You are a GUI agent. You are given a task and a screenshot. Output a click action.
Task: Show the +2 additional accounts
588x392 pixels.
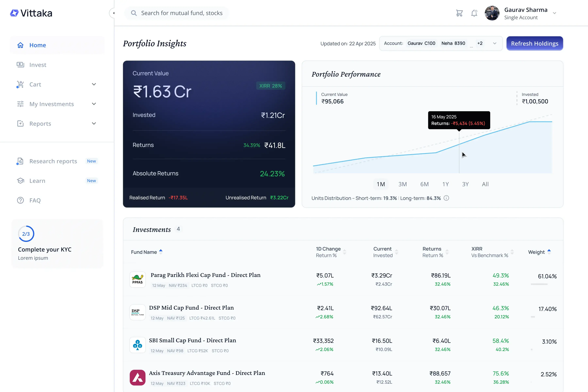point(480,43)
